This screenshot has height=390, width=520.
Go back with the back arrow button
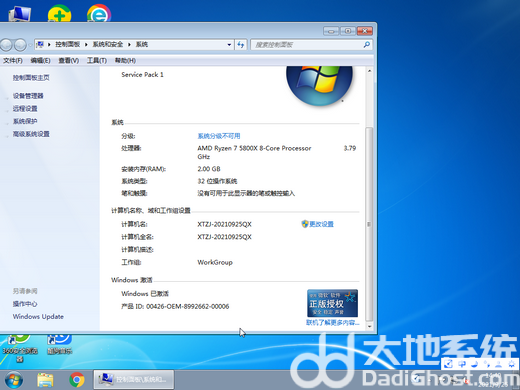[6, 45]
